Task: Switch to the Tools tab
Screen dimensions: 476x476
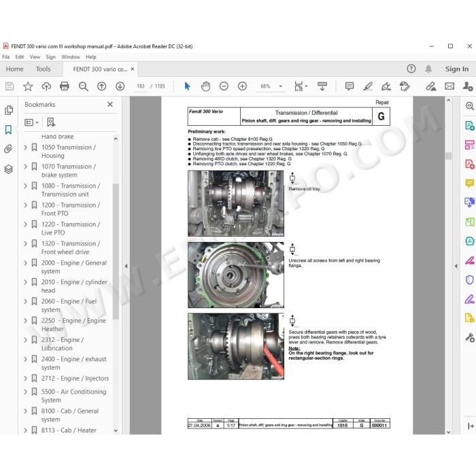Action: coord(43,69)
